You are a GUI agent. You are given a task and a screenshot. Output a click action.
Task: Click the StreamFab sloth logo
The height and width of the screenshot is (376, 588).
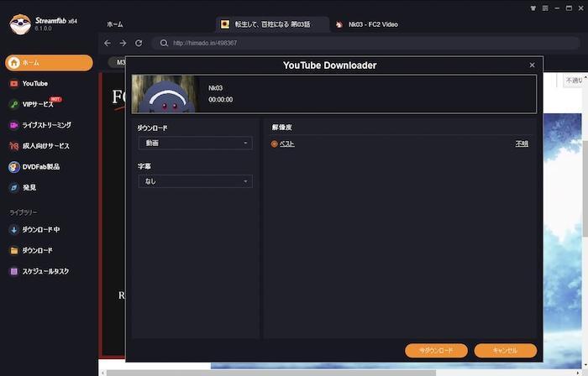point(20,24)
